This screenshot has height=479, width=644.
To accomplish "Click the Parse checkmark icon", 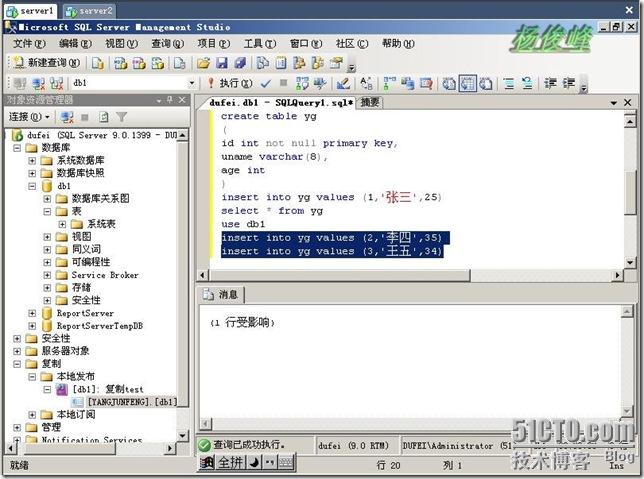I will [x=266, y=84].
